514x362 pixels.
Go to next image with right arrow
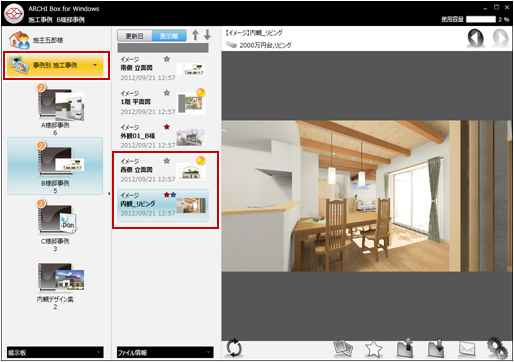[x=501, y=38]
